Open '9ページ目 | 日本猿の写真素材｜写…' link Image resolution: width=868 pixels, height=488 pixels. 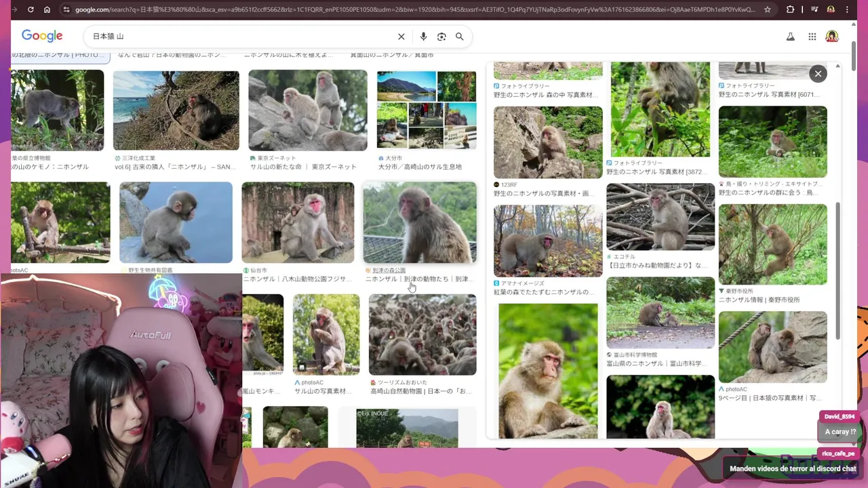point(770,398)
